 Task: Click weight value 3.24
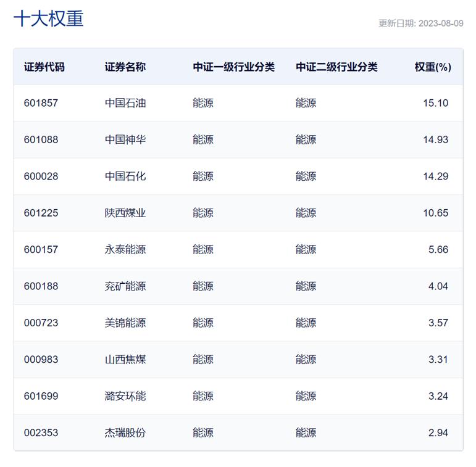[438, 396]
